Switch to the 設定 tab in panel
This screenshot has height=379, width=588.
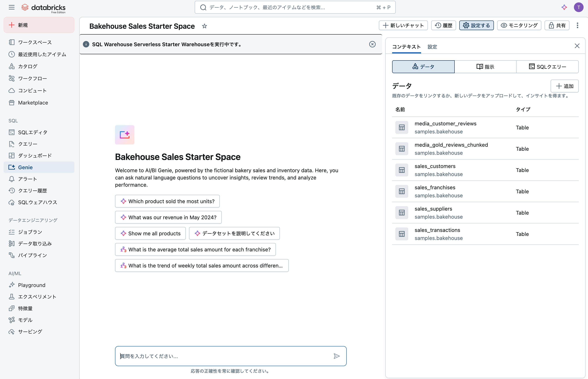click(432, 47)
